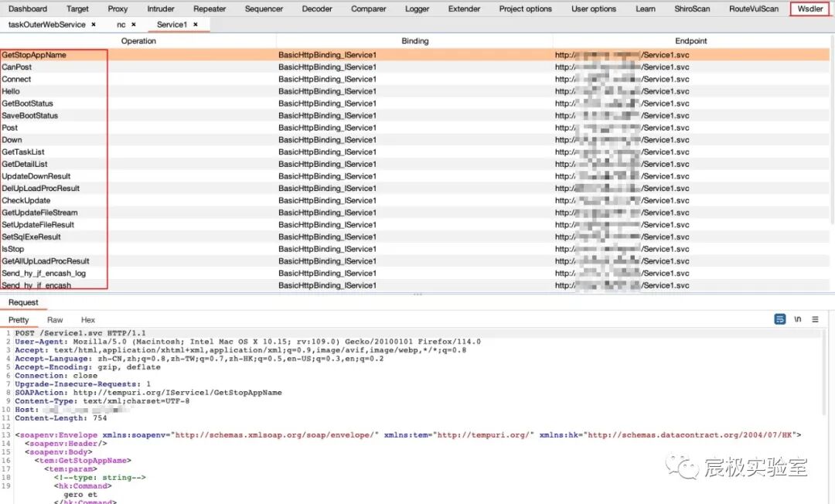This screenshot has height=504, width=835.
Task: Toggle the \n non-printable characters button
Action: click(x=798, y=319)
